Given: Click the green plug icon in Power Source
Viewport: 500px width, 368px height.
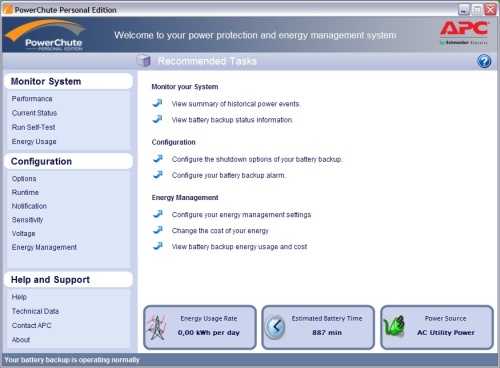Looking at the screenshot, I should pyautogui.click(x=394, y=326).
